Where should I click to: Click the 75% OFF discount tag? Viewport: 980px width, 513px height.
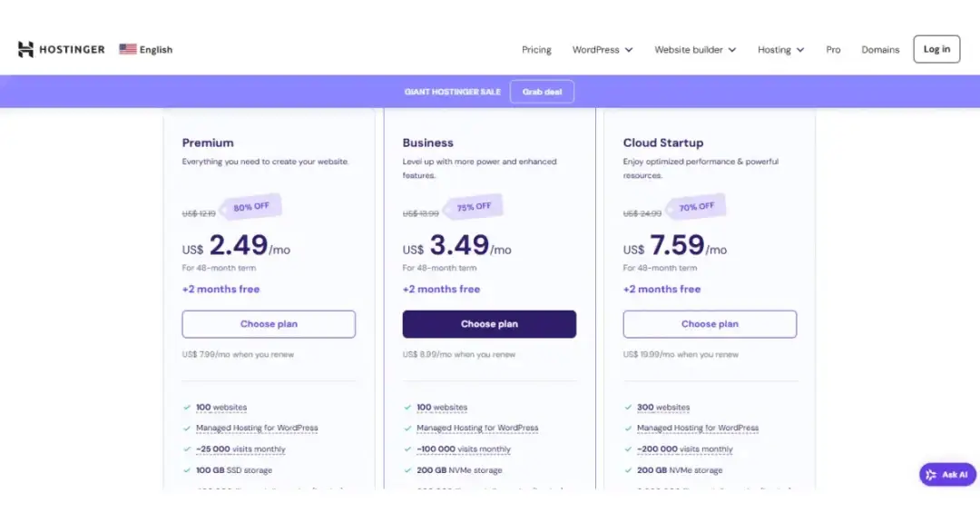(x=473, y=206)
